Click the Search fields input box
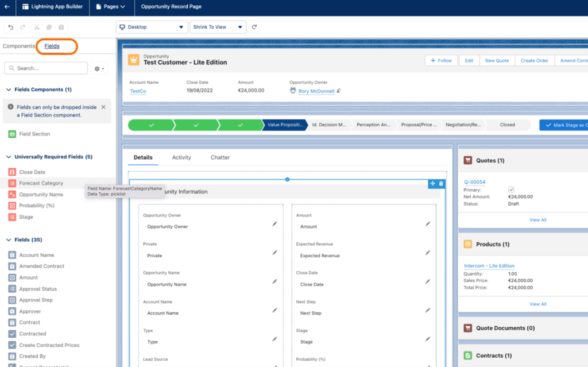 tap(46, 68)
